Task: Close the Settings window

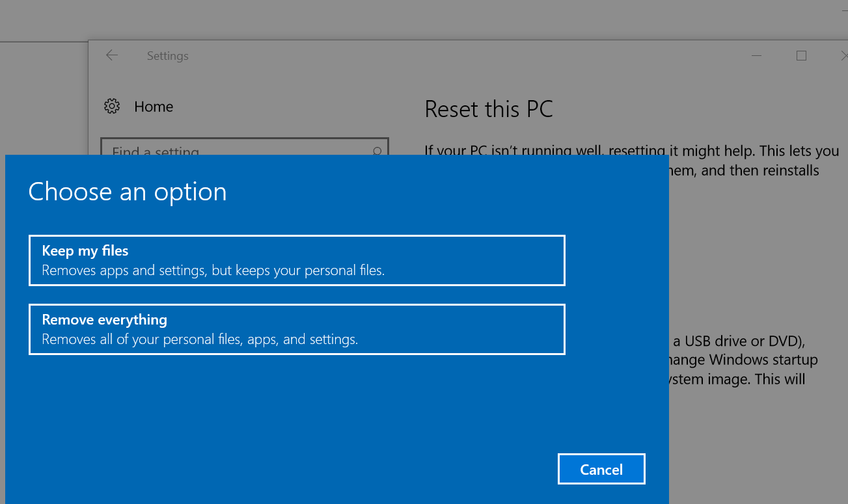Action: tap(842, 56)
